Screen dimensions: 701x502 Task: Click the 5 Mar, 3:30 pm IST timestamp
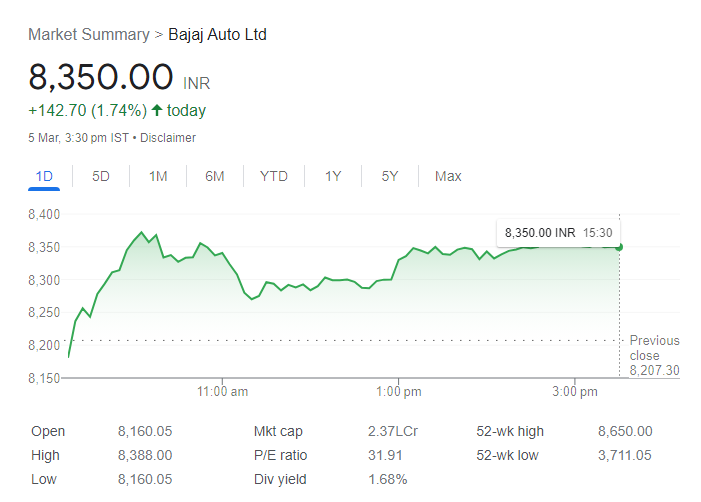click(79, 138)
